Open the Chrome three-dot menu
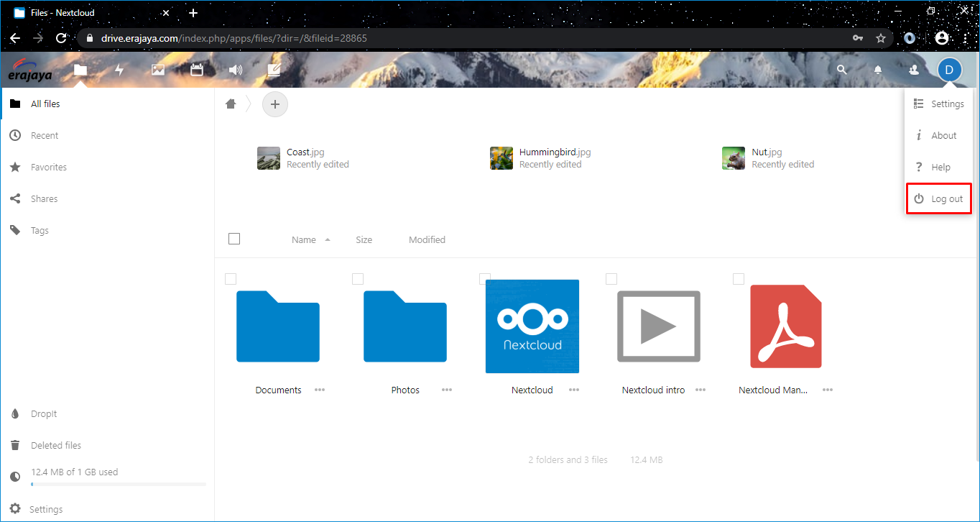The width and height of the screenshot is (980, 522). point(965,38)
